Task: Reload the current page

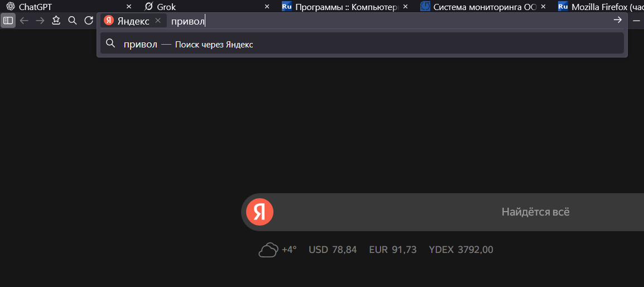Action: (x=89, y=21)
